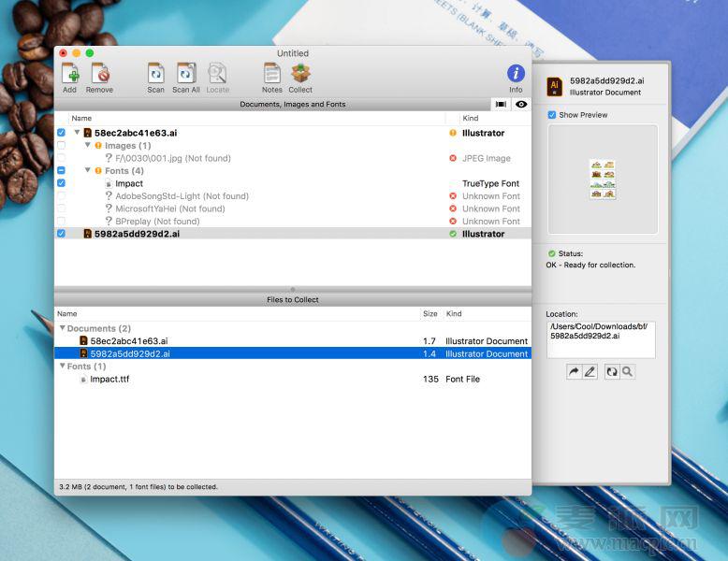Click the Collect box icon
728x561 pixels.
(300, 74)
